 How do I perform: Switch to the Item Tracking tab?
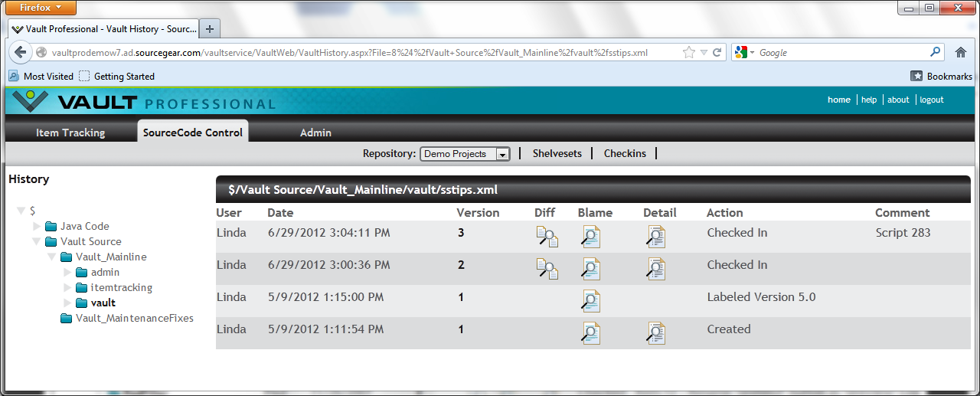70,133
